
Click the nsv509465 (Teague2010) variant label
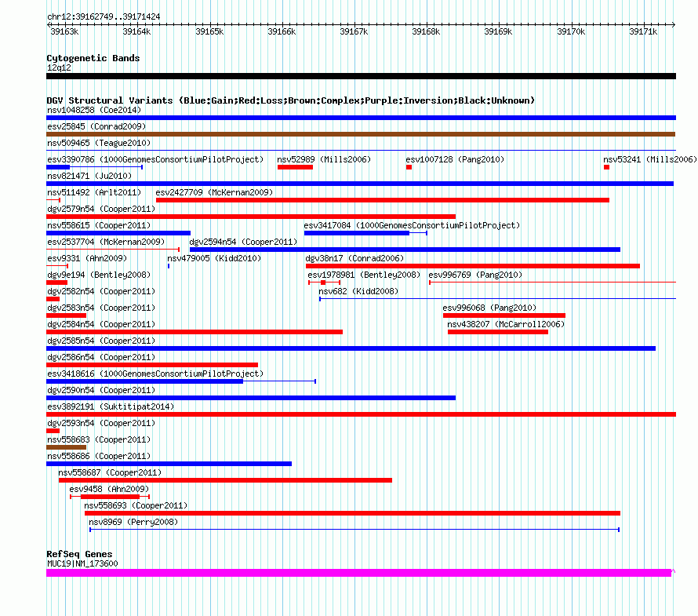[x=99, y=143]
